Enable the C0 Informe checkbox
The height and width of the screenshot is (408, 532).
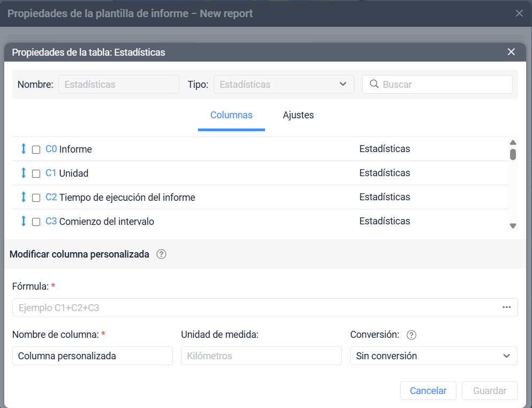pos(36,150)
